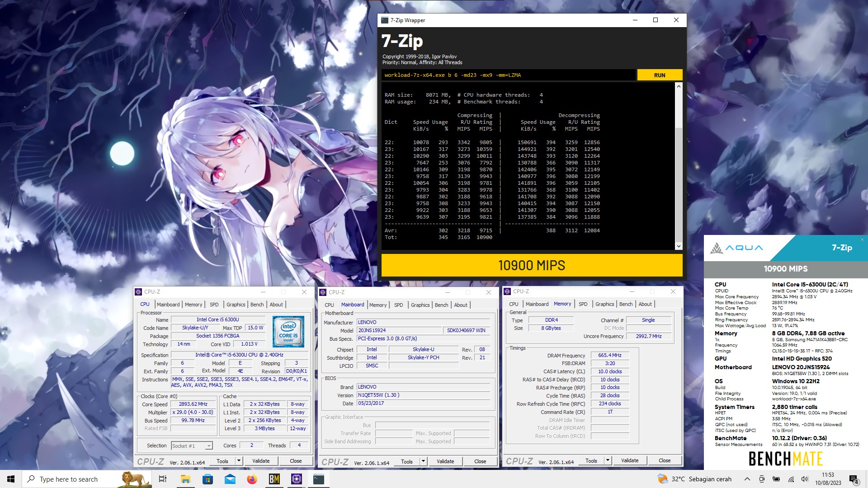The image size is (868, 488).
Task: Expand the hidden system tray icons chevron
Action: click(747, 479)
